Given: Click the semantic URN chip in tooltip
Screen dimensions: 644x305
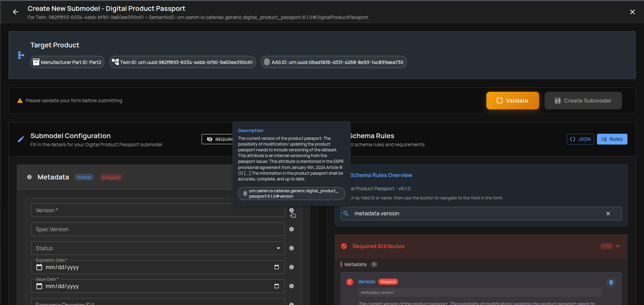Looking at the screenshot, I should pyautogui.click(x=291, y=194).
